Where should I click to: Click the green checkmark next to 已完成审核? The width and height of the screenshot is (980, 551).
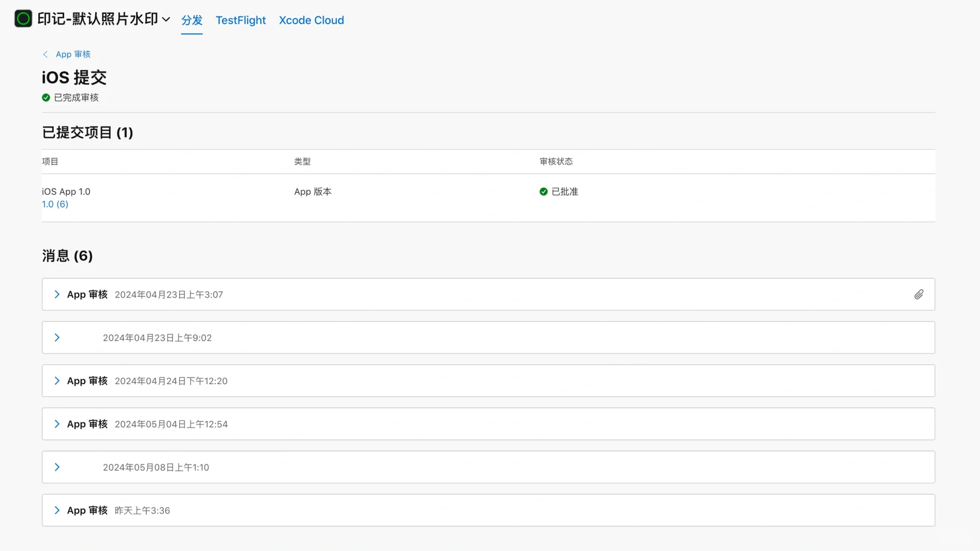[46, 97]
